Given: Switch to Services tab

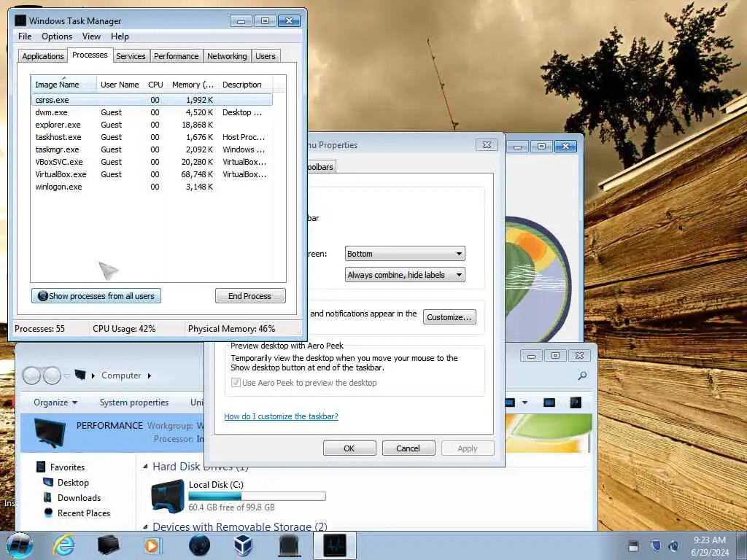Looking at the screenshot, I should pyautogui.click(x=131, y=56).
